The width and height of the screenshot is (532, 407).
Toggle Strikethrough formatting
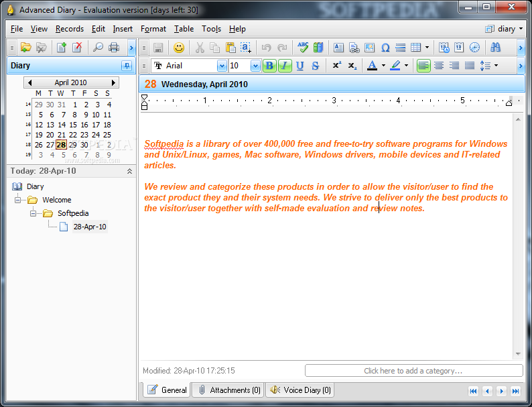315,66
